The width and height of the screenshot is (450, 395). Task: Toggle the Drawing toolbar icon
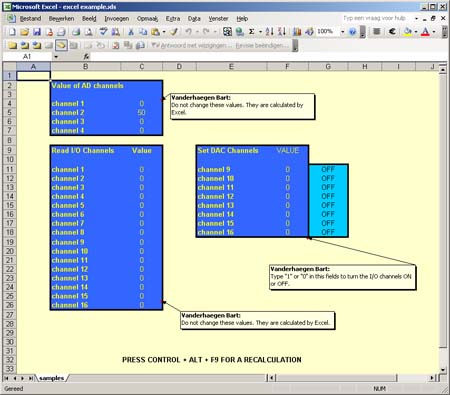[309, 32]
